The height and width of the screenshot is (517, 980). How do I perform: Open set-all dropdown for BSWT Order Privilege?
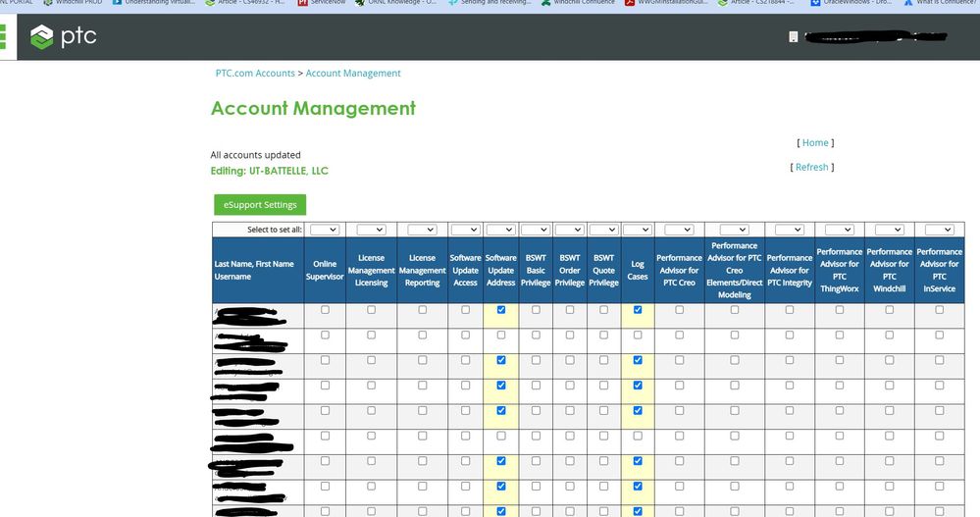click(x=570, y=230)
